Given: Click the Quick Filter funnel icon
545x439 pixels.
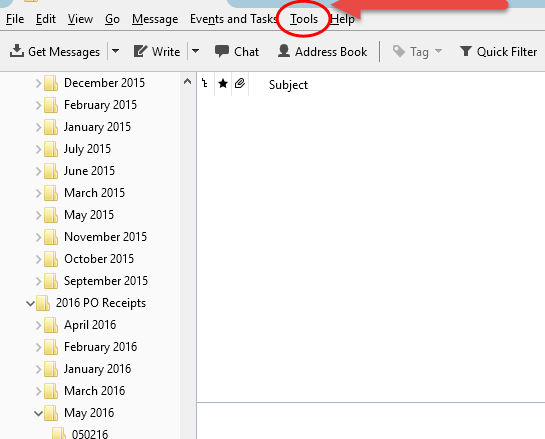Looking at the screenshot, I should 465,51.
